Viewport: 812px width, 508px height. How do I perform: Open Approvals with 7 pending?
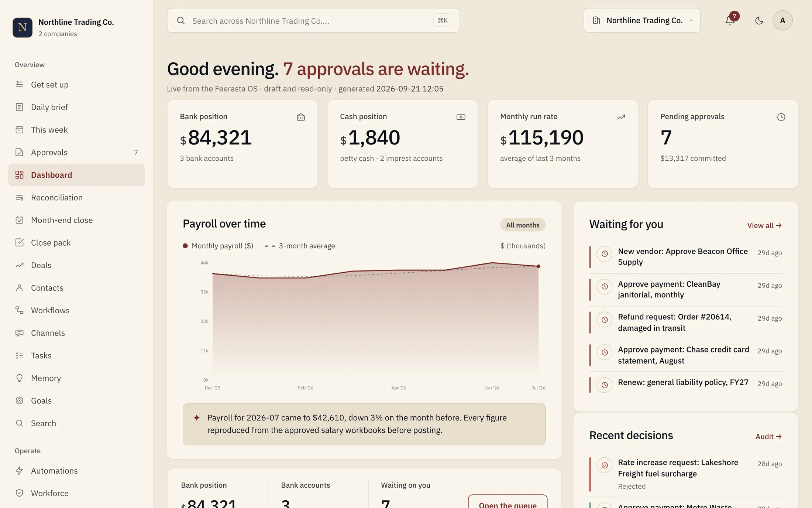click(76, 152)
